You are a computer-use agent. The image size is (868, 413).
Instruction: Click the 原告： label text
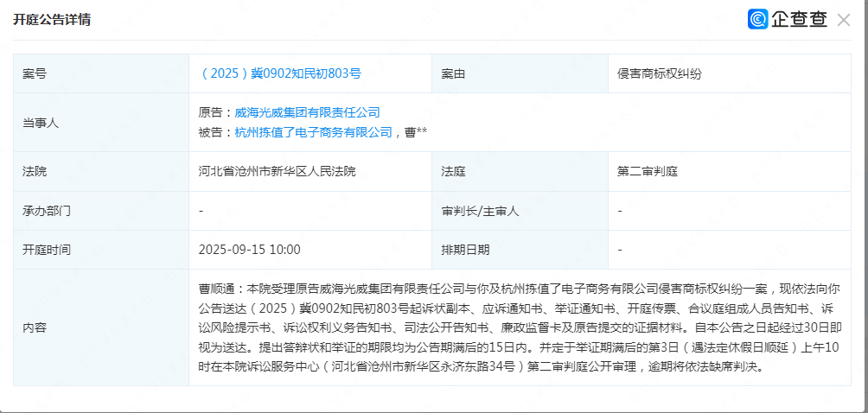click(216, 113)
